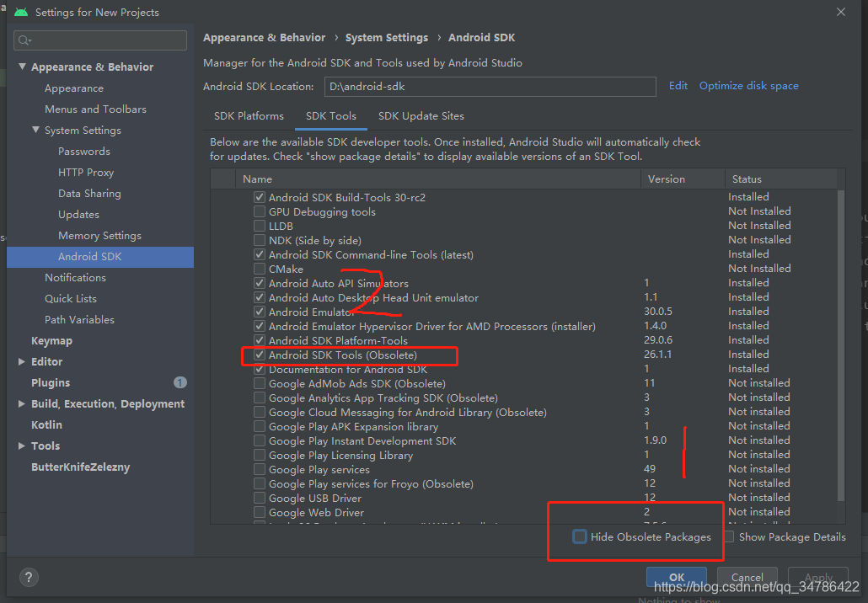The image size is (868, 603).
Task: Expand the Tools section
Action: (x=22, y=446)
